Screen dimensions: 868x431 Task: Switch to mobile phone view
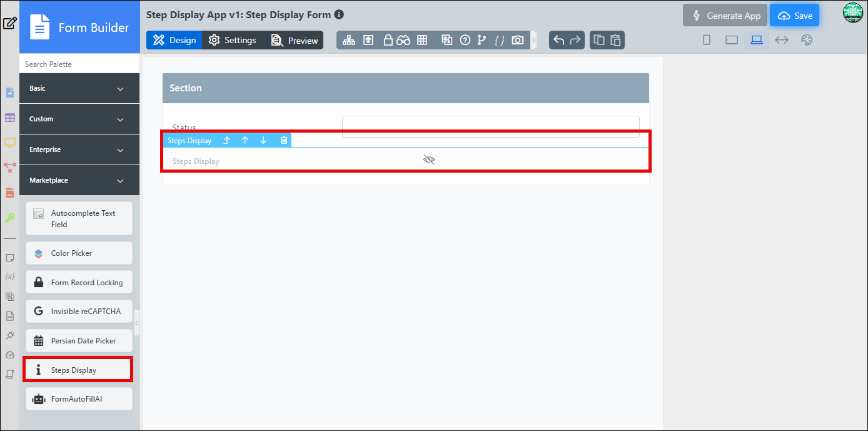[707, 40]
